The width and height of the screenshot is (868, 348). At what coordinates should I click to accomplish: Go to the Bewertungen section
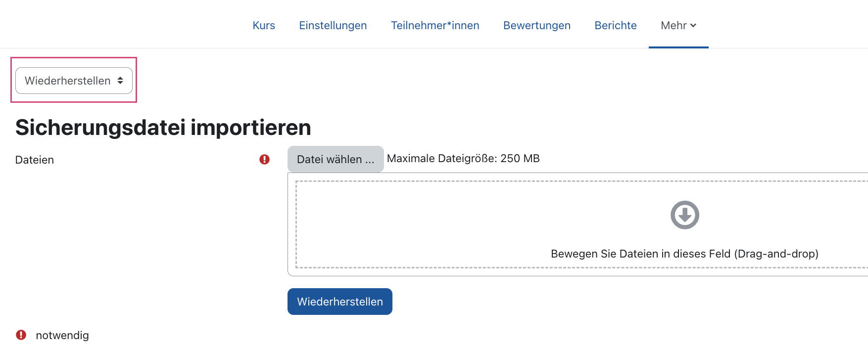tap(536, 25)
